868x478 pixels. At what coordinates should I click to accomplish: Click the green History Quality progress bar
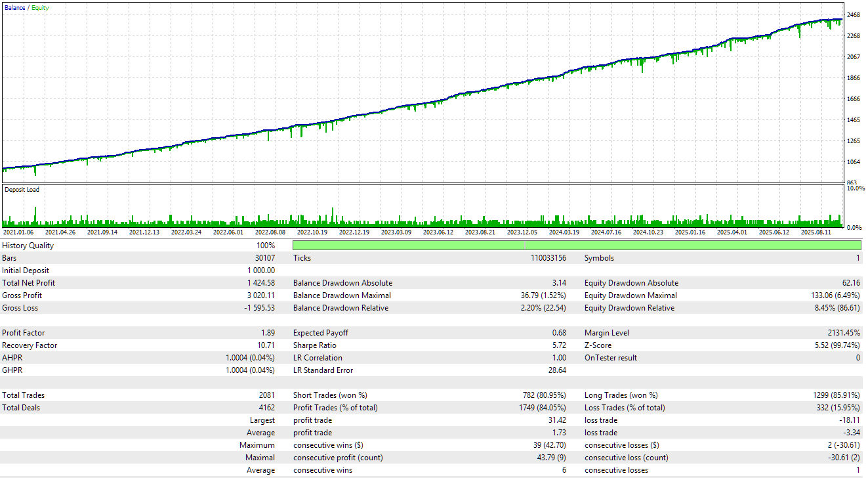[x=577, y=245]
